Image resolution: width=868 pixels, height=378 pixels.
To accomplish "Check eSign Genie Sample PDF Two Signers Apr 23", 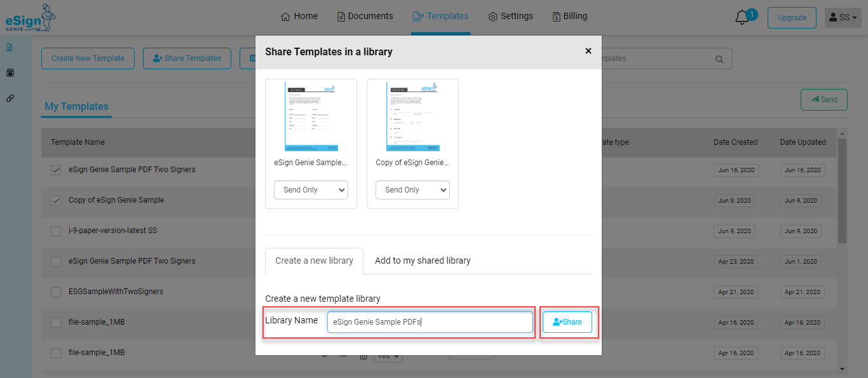I will coord(56,261).
